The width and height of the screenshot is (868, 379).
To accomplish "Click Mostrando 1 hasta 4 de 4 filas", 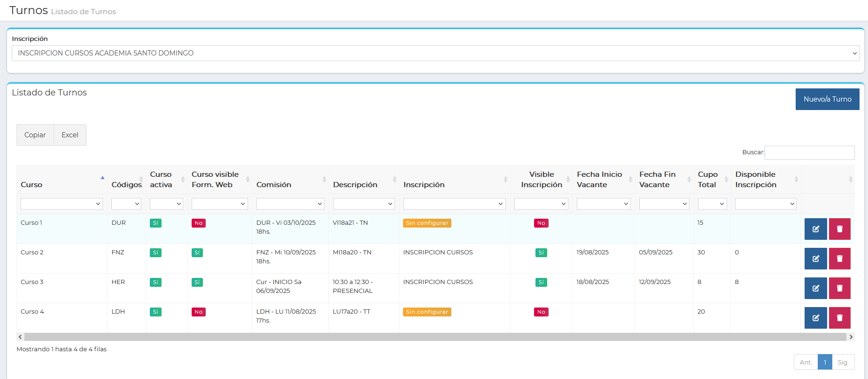I will click(x=62, y=349).
